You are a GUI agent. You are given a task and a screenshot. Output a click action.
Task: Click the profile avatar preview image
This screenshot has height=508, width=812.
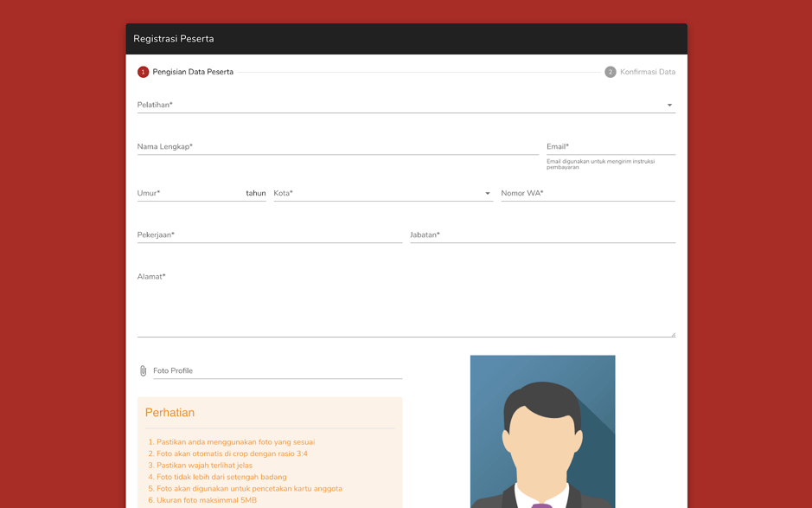(x=542, y=431)
